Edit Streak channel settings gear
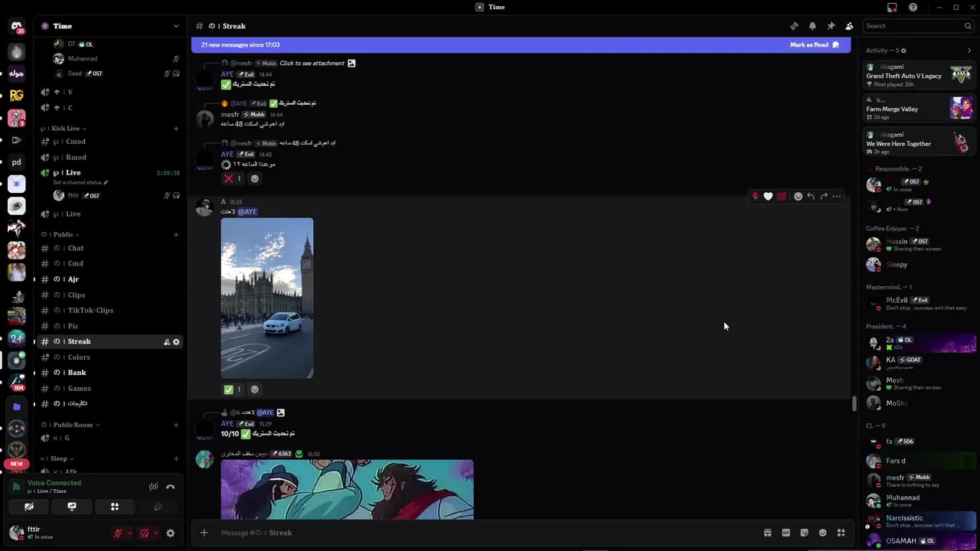Screen dimensions: 980x551 (176, 342)
